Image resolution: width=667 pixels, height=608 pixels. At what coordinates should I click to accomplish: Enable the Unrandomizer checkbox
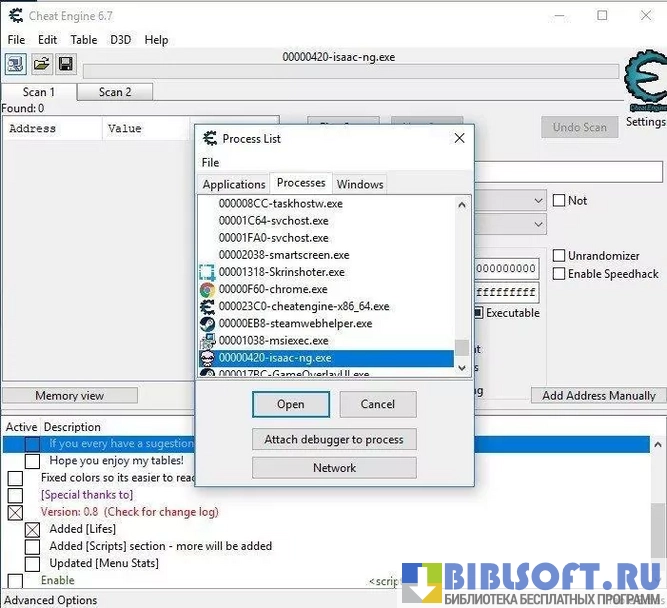coord(559,256)
